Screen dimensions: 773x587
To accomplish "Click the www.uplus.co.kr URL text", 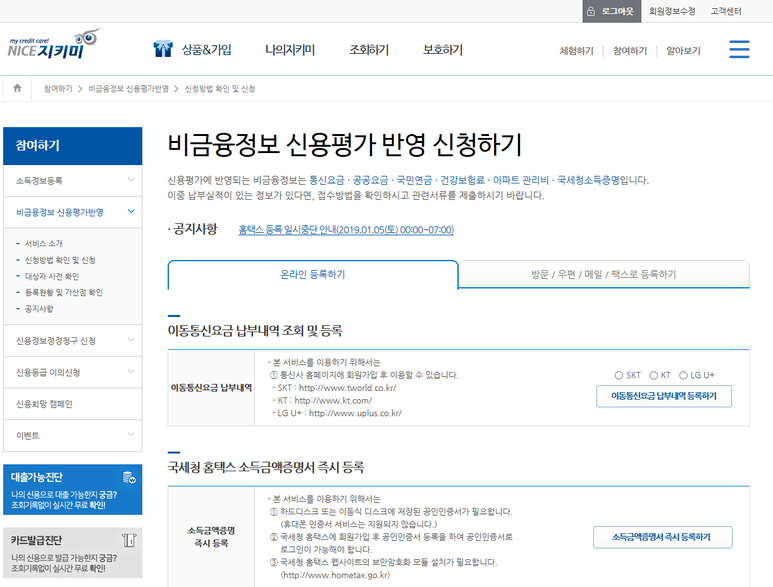I will coord(355,413).
